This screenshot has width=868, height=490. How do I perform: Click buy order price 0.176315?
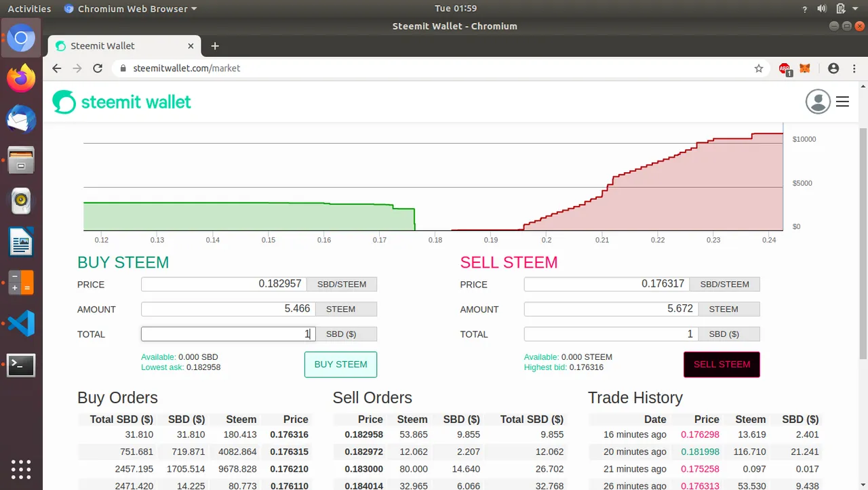(289, 452)
